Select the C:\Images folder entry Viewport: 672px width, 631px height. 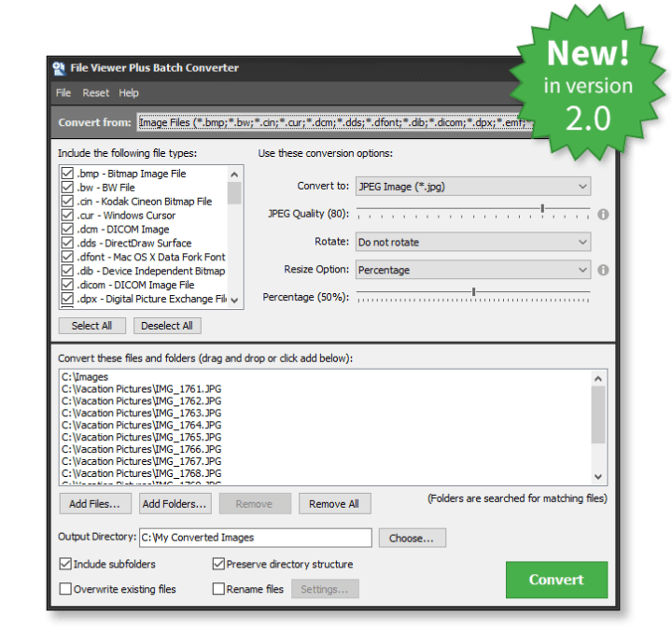point(85,377)
